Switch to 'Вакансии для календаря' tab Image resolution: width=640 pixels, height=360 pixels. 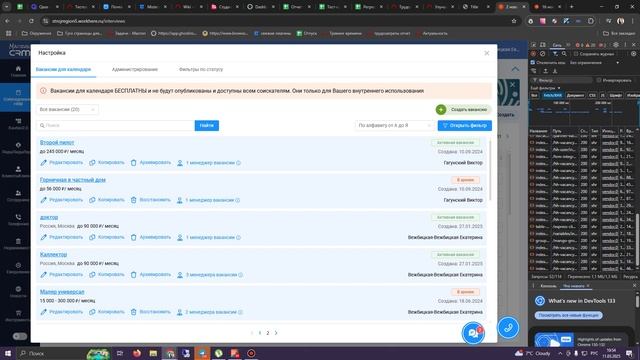(x=63, y=69)
